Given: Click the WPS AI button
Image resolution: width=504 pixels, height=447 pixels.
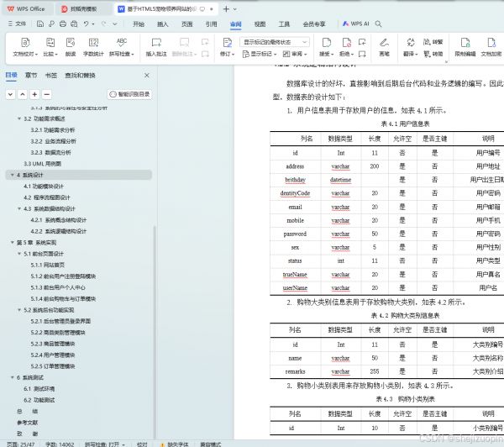Looking at the screenshot, I should [x=356, y=24].
